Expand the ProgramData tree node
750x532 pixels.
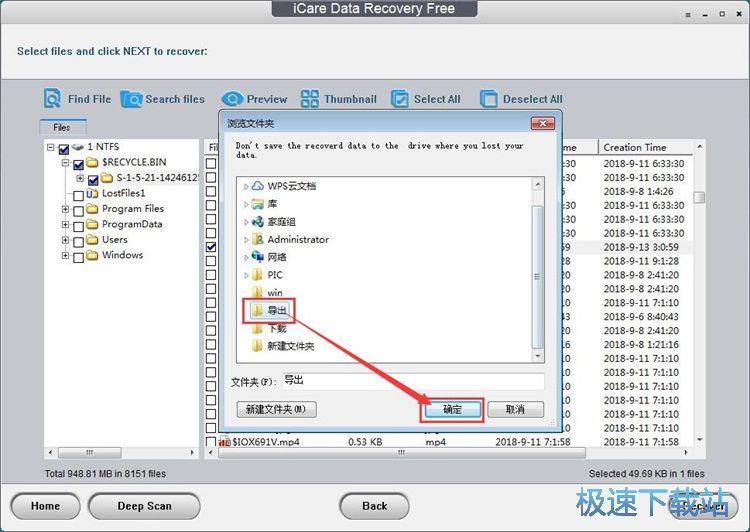pyautogui.click(x=66, y=224)
